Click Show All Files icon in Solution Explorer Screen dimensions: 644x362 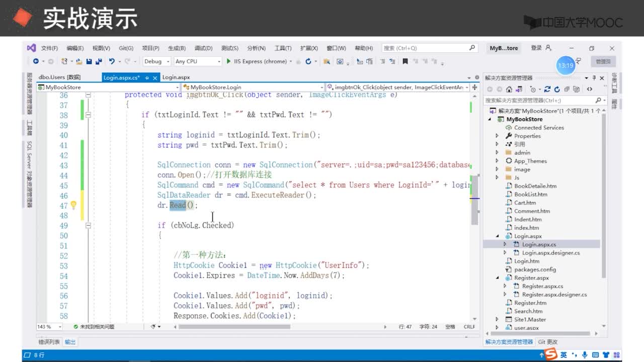pyautogui.click(x=576, y=89)
